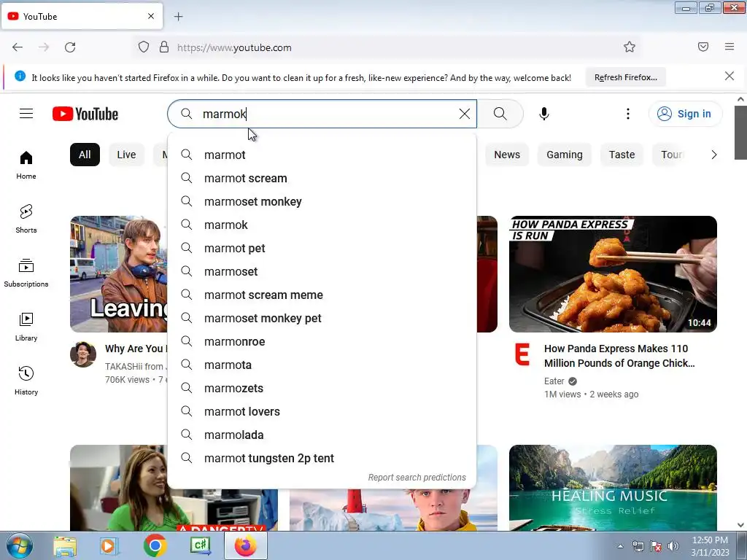Choose the 'marmota' suggestion
The image size is (747, 560).
pyautogui.click(x=322, y=365)
